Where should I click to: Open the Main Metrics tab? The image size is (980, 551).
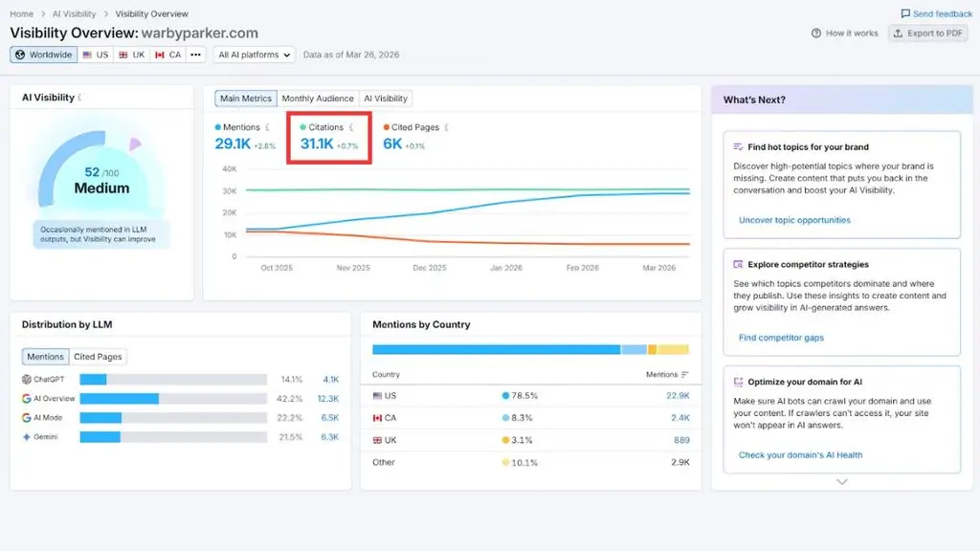[x=246, y=99]
